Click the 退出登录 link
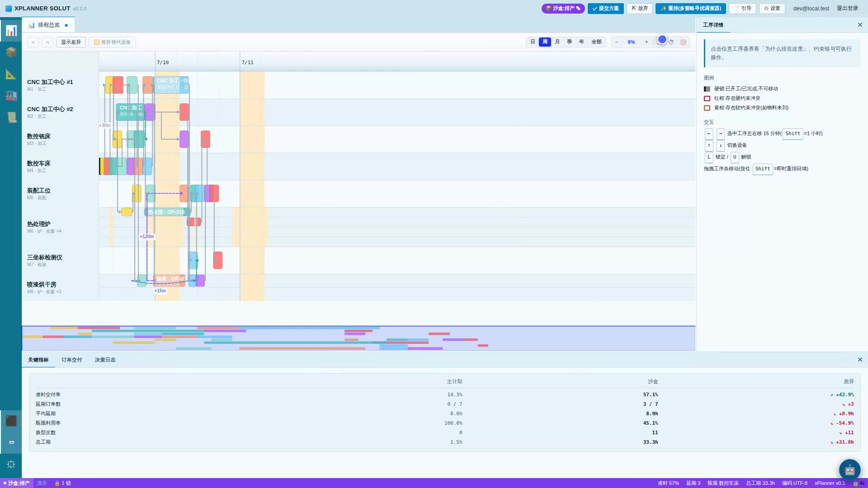 847,8
